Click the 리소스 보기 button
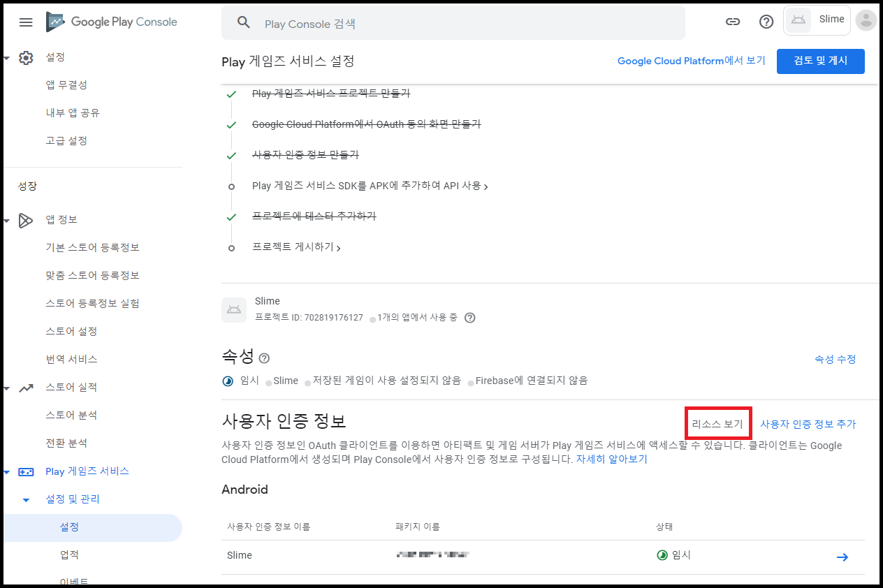Image resolution: width=883 pixels, height=588 pixels. [x=717, y=424]
